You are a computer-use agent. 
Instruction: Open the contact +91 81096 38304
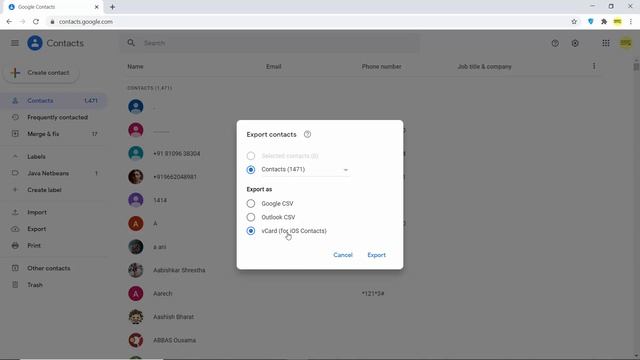[176, 153]
